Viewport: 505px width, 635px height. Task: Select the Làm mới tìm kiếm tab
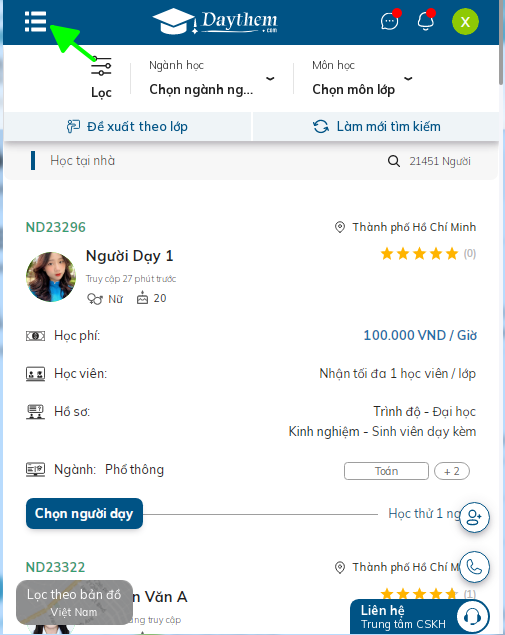(376, 127)
